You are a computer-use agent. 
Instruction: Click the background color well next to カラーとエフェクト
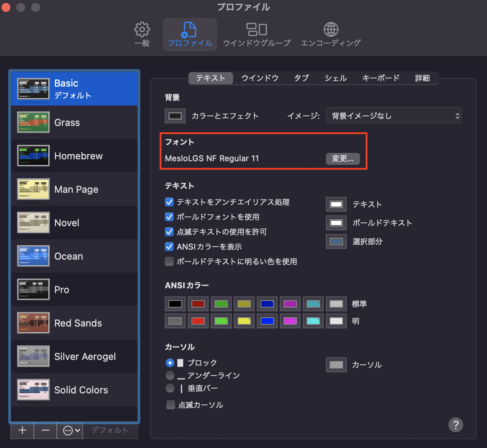coord(175,116)
